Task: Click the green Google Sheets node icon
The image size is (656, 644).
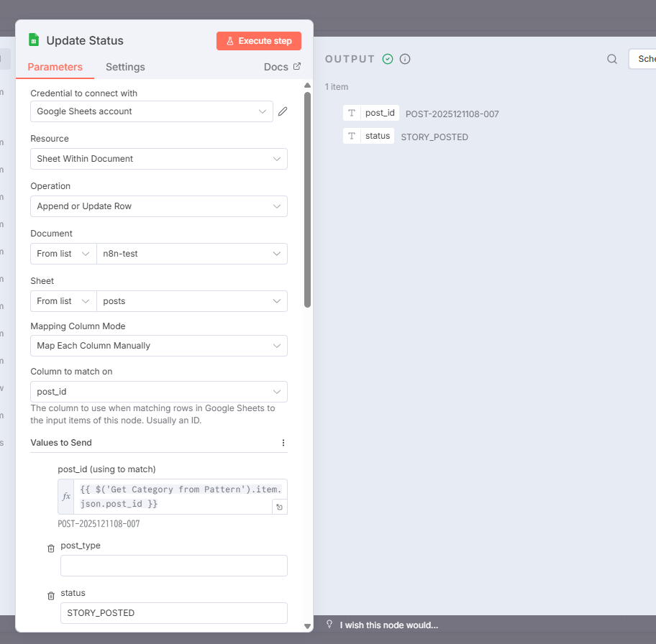Action: click(33, 40)
